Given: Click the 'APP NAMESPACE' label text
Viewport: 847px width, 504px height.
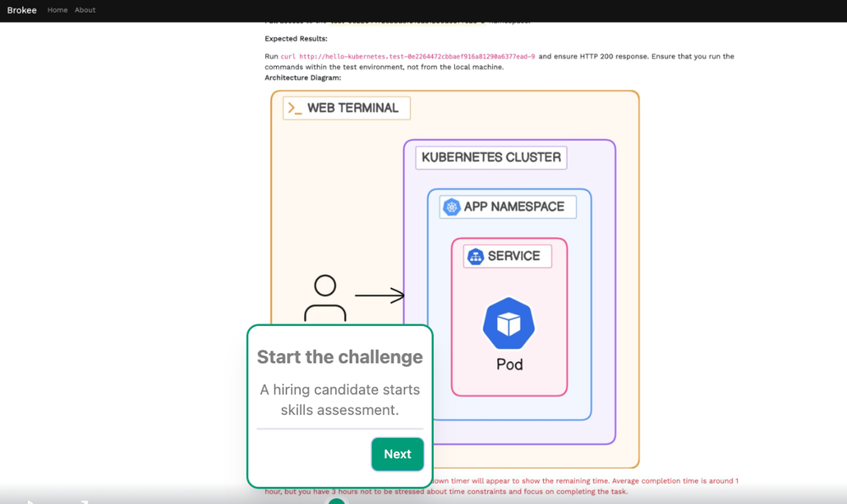Looking at the screenshot, I should coord(514,207).
